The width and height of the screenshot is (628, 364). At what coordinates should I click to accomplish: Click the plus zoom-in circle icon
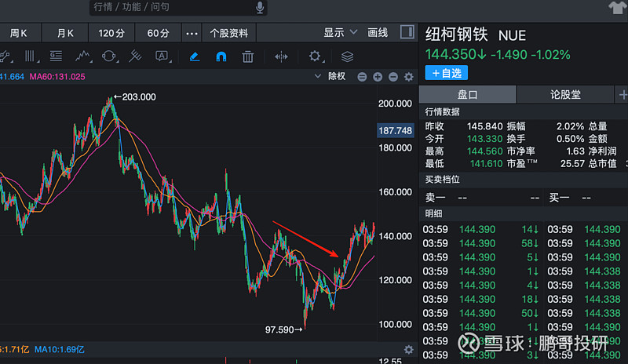pyautogui.click(x=378, y=77)
